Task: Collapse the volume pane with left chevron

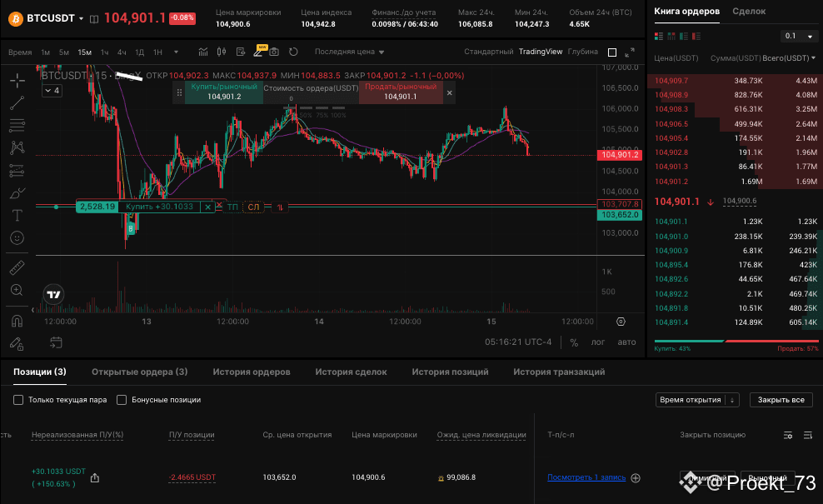Action: [x=33, y=310]
